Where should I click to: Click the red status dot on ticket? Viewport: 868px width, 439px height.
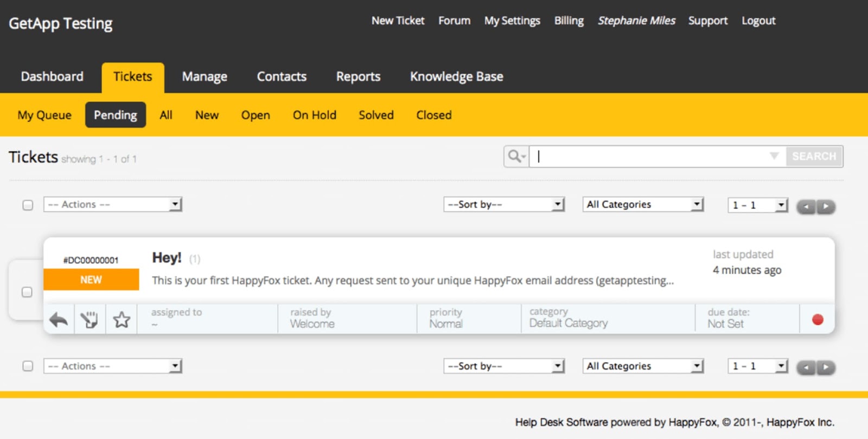pyautogui.click(x=818, y=320)
